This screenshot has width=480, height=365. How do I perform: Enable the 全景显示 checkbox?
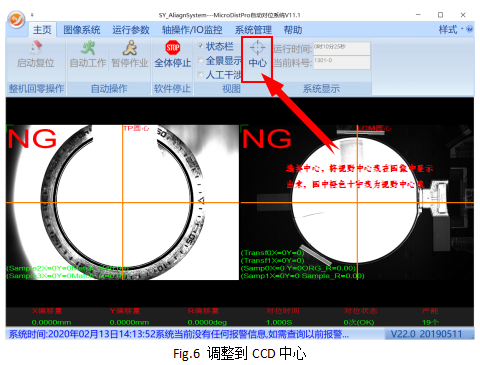pyautogui.click(x=201, y=60)
